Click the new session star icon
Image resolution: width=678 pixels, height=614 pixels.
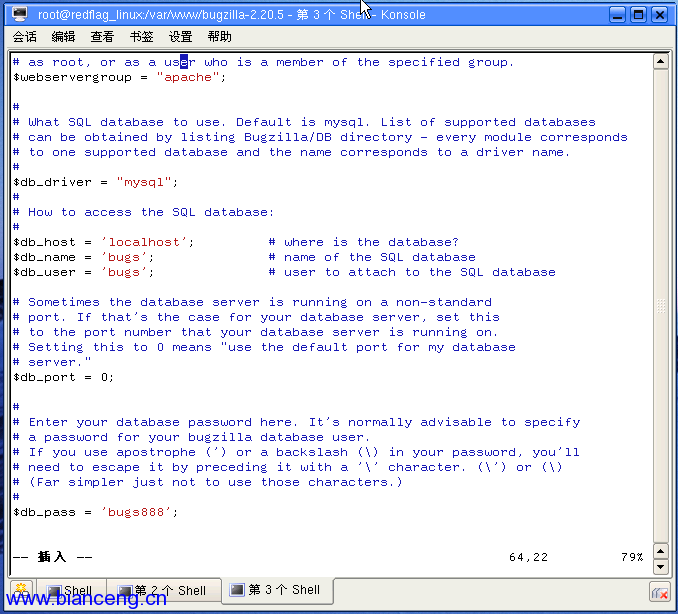point(21,590)
